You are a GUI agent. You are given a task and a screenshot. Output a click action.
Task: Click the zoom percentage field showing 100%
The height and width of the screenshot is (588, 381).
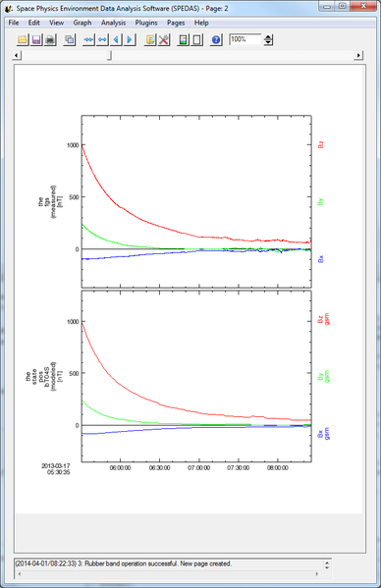pyautogui.click(x=245, y=39)
